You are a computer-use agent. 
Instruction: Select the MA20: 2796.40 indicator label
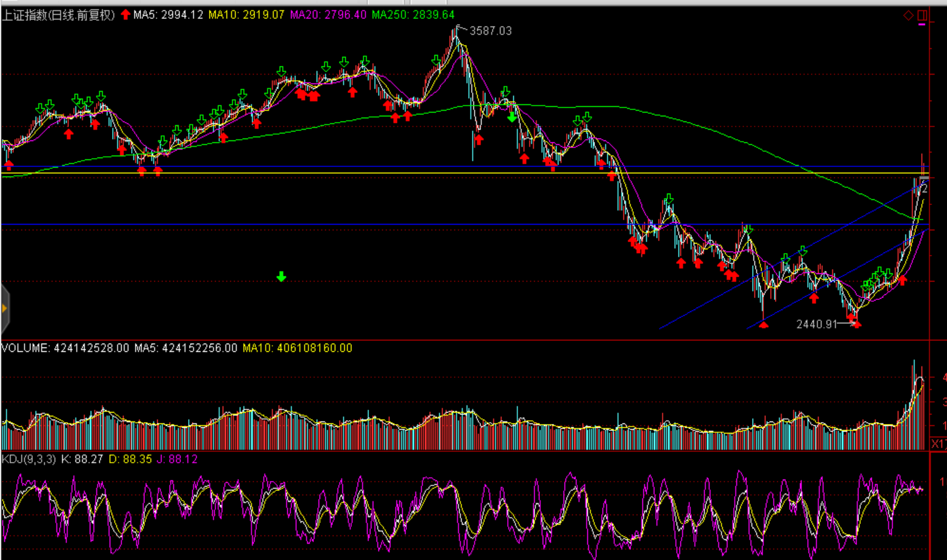[x=328, y=15]
